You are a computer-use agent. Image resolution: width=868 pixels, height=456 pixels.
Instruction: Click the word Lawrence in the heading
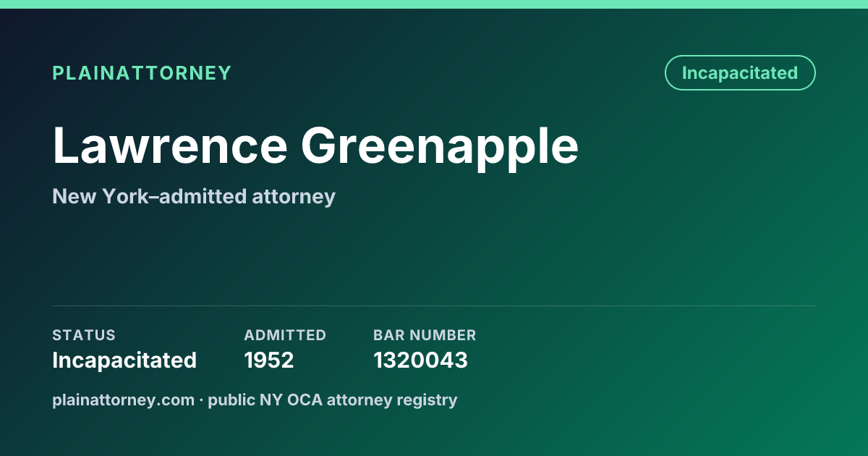coord(170,145)
